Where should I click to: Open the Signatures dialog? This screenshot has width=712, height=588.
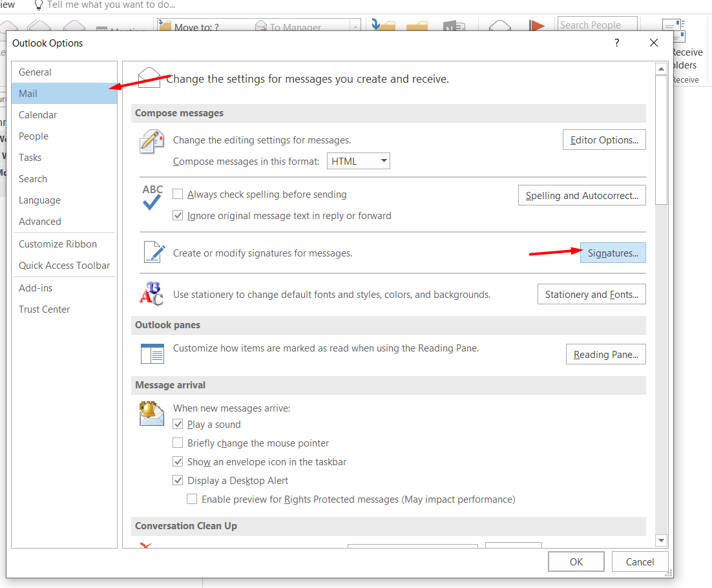pyautogui.click(x=613, y=253)
